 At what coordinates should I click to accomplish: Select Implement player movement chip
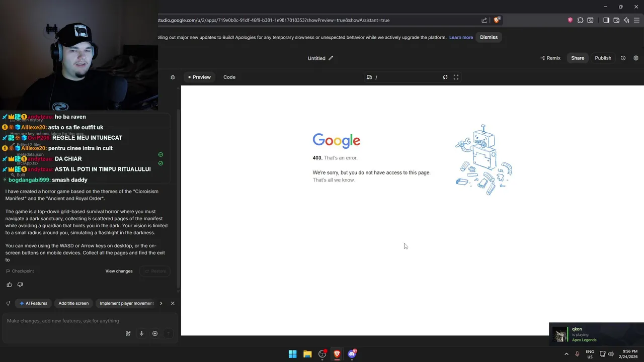coord(127,303)
